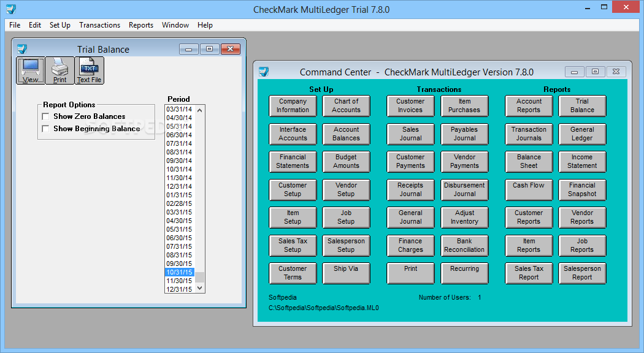Open the Cash Flow report
This screenshot has height=353, width=644.
coord(529,189)
